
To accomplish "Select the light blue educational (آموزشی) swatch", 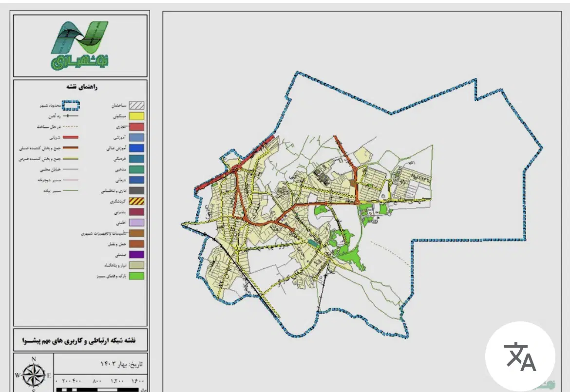I will pos(137,137).
